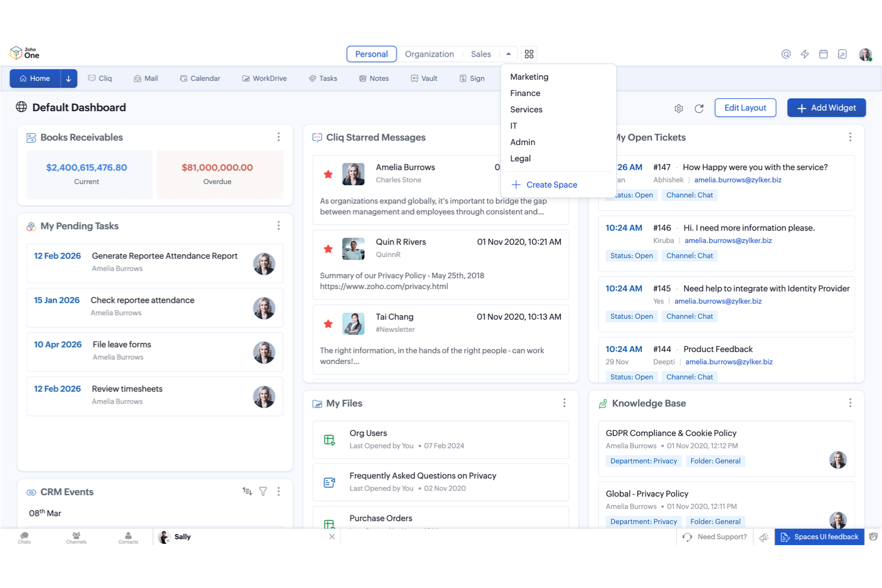
Task: Open Frequently Asked Questions on Privacy file
Action: click(440, 482)
